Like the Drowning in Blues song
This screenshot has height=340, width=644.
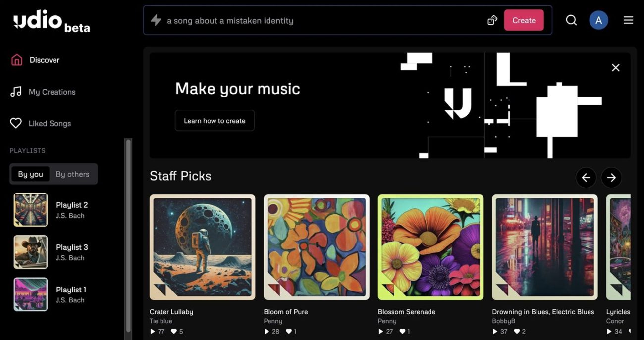pos(517,331)
